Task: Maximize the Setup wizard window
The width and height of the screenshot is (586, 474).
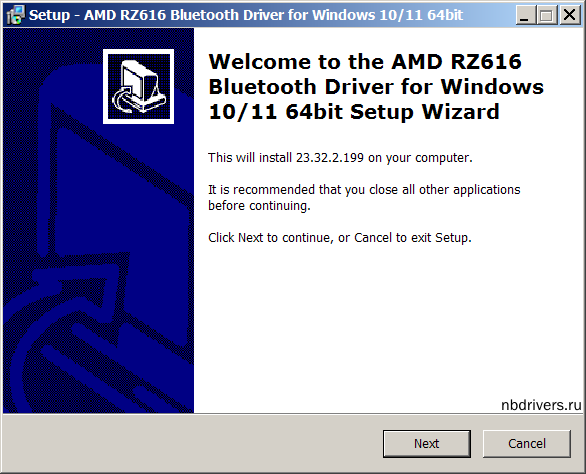Action: [546, 15]
